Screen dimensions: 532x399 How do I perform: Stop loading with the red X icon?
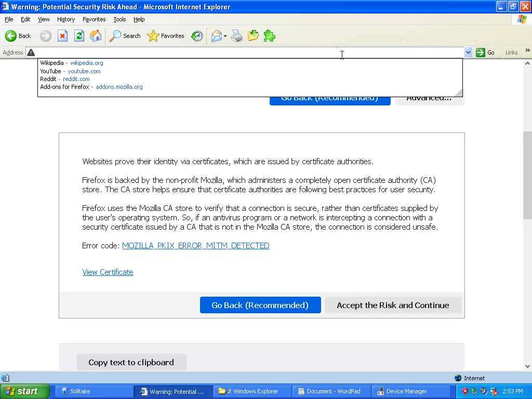(62, 36)
